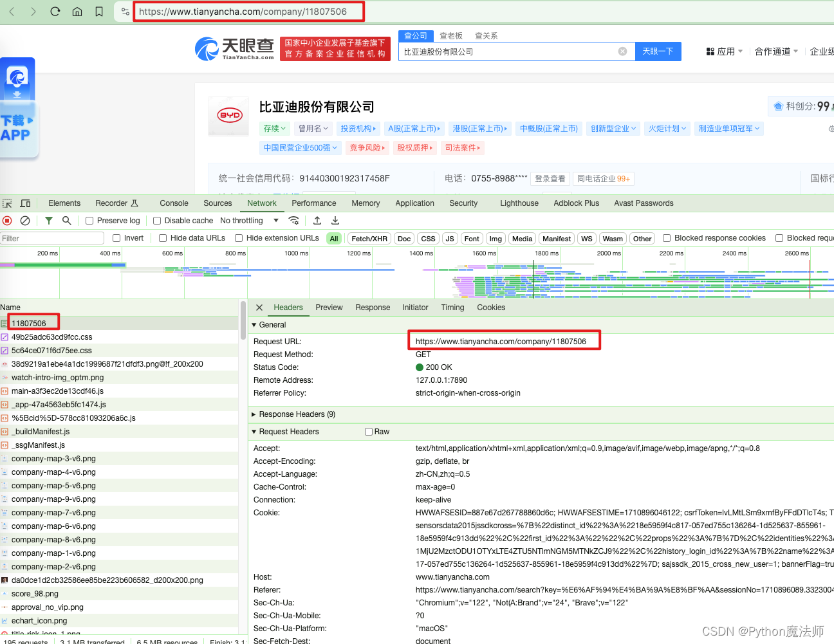Click the 登录查看 button next to phone
The width and height of the screenshot is (834, 644).
[550, 179]
